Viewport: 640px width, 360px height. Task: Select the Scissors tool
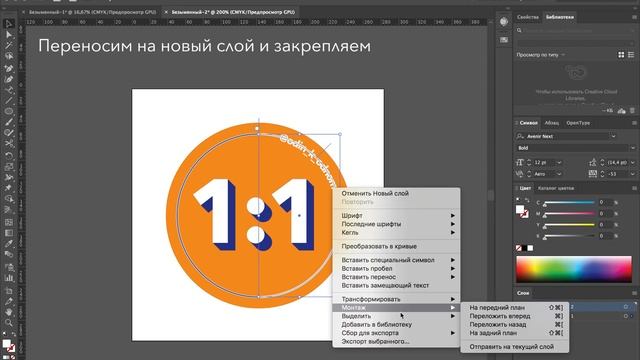(x=9, y=144)
